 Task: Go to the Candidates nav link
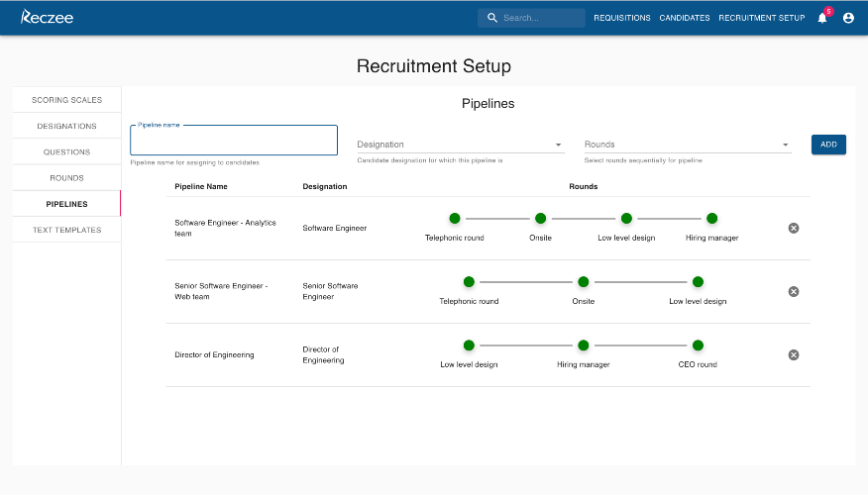tap(685, 18)
